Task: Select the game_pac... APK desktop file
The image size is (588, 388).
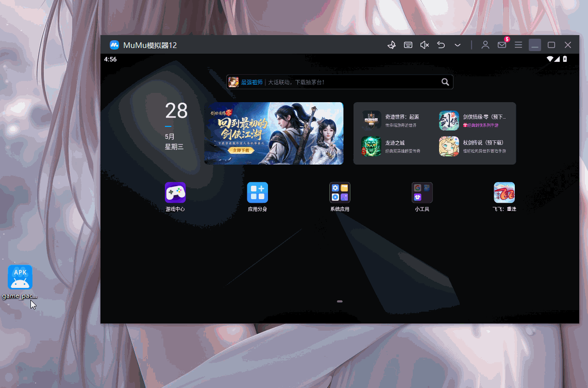Action: [x=20, y=282]
